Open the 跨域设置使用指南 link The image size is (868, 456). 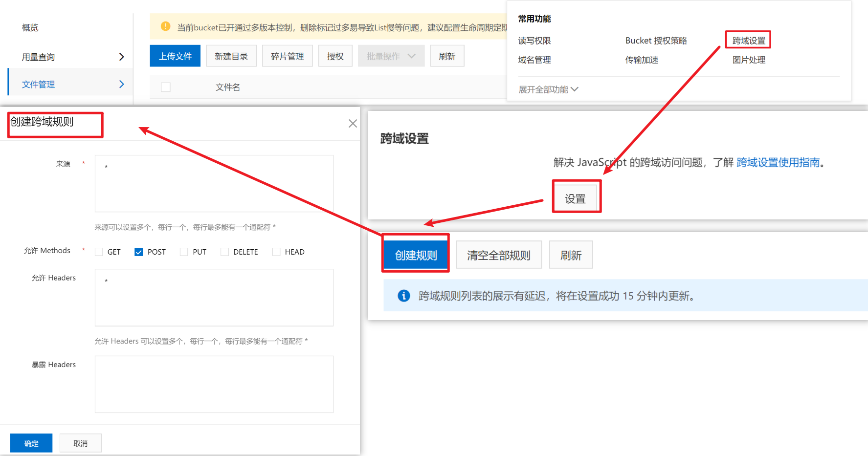point(778,162)
